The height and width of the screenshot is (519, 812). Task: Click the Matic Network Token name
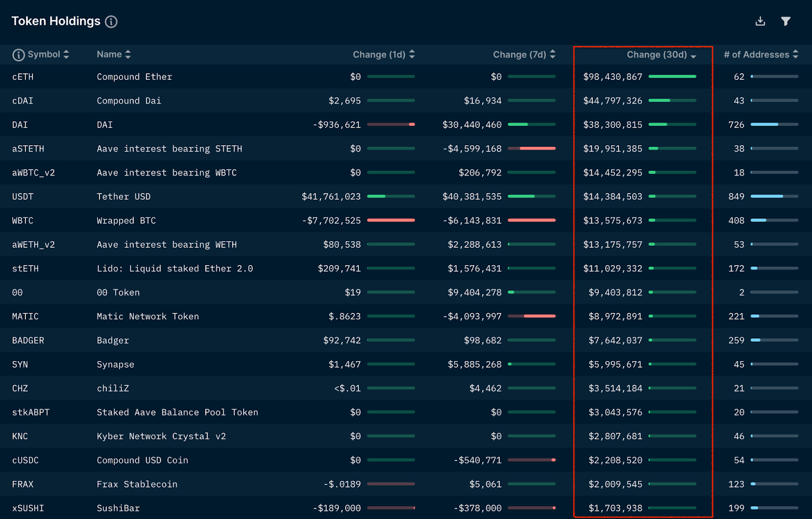pyautogui.click(x=148, y=316)
